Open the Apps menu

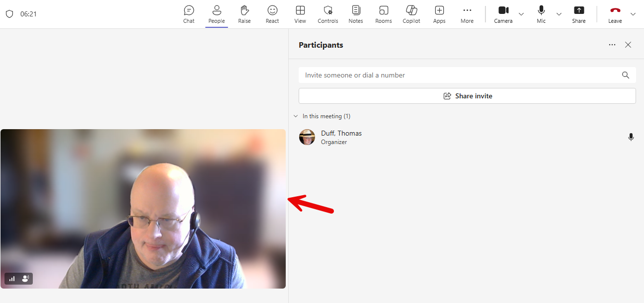pyautogui.click(x=439, y=14)
